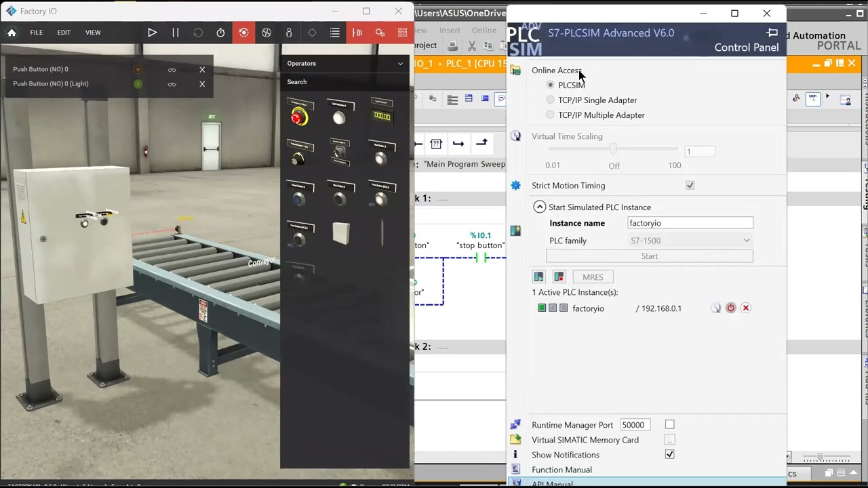Toggle the sensors tags icon in Factory IO

pyautogui.click(x=357, y=33)
